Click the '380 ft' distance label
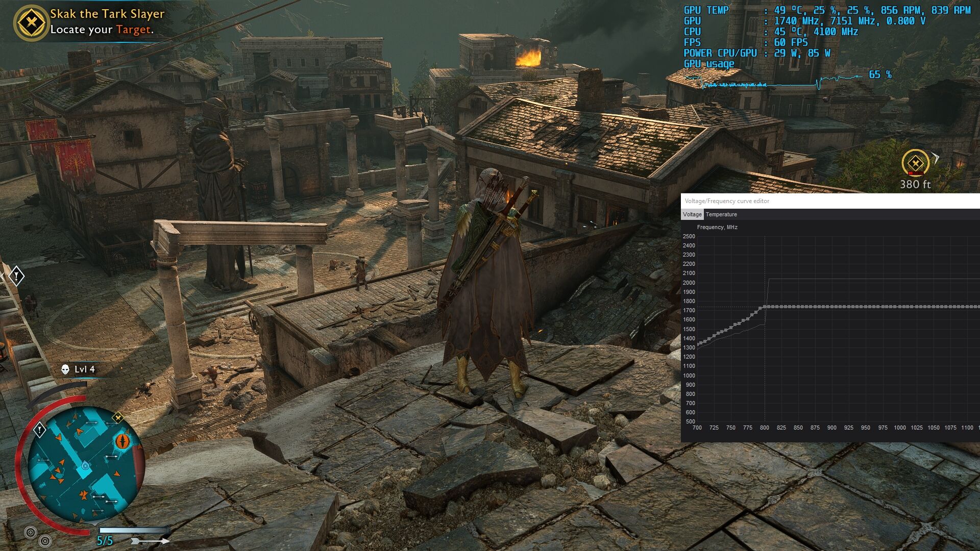980x551 pixels. [915, 184]
